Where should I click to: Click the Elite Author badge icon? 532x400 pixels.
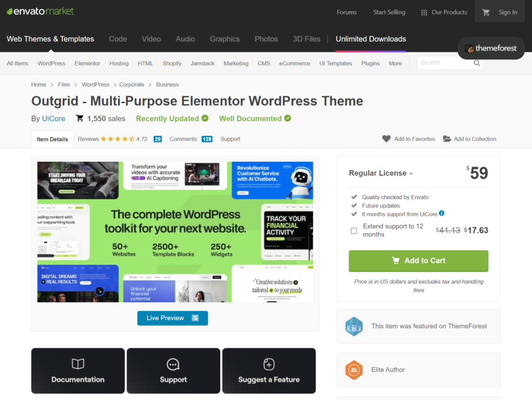coord(354,370)
